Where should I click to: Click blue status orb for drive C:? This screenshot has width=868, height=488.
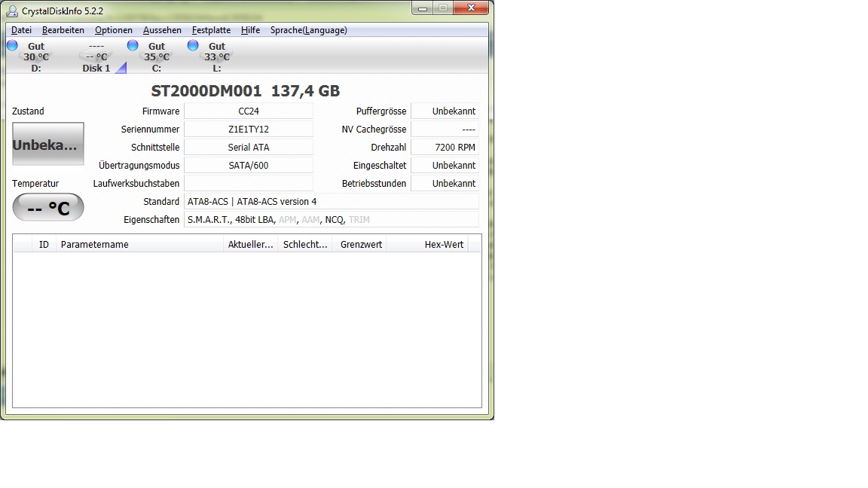[133, 45]
